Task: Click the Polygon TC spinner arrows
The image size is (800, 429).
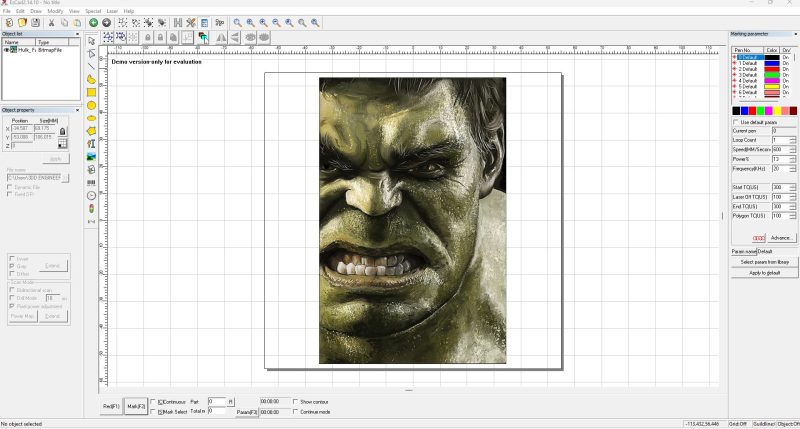Action: click(x=792, y=216)
